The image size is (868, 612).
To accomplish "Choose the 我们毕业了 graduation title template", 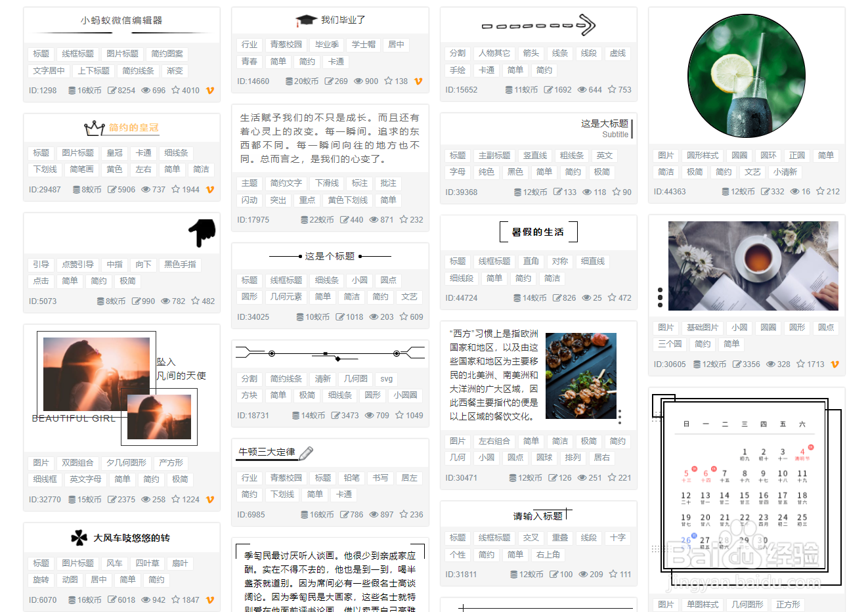I will coord(330,20).
